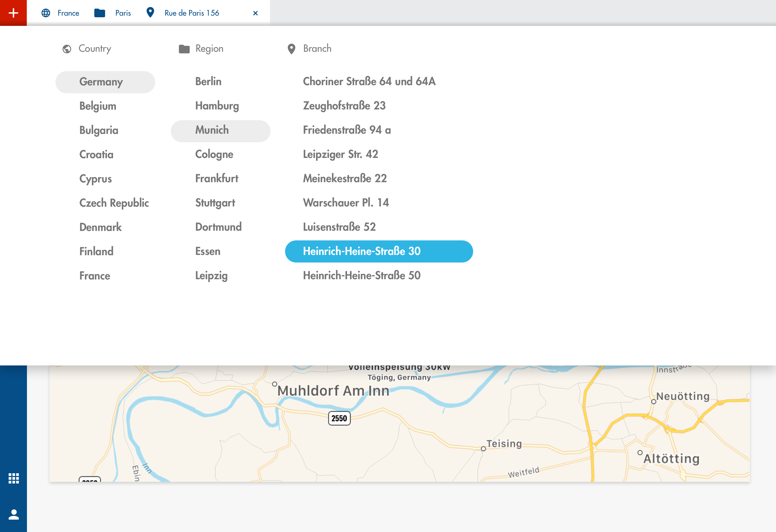Click the folder icon beside Paris
The width and height of the screenshot is (776, 532).
click(x=99, y=13)
